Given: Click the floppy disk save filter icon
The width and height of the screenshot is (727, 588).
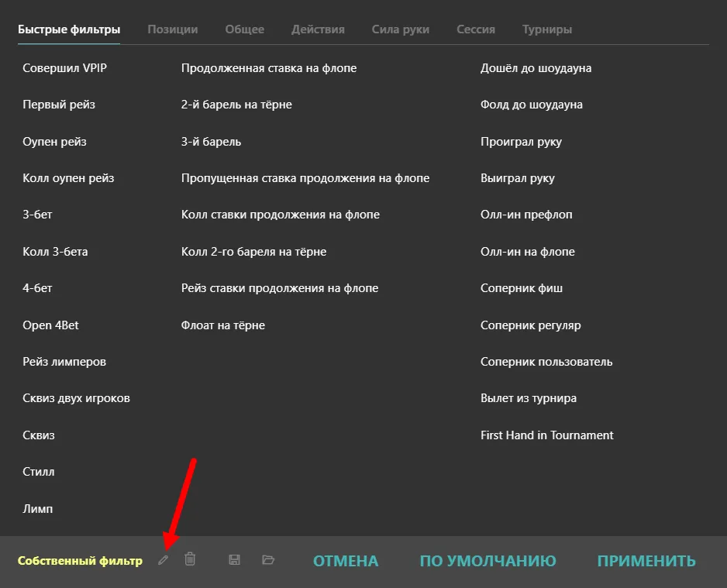Looking at the screenshot, I should coord(235,560).
